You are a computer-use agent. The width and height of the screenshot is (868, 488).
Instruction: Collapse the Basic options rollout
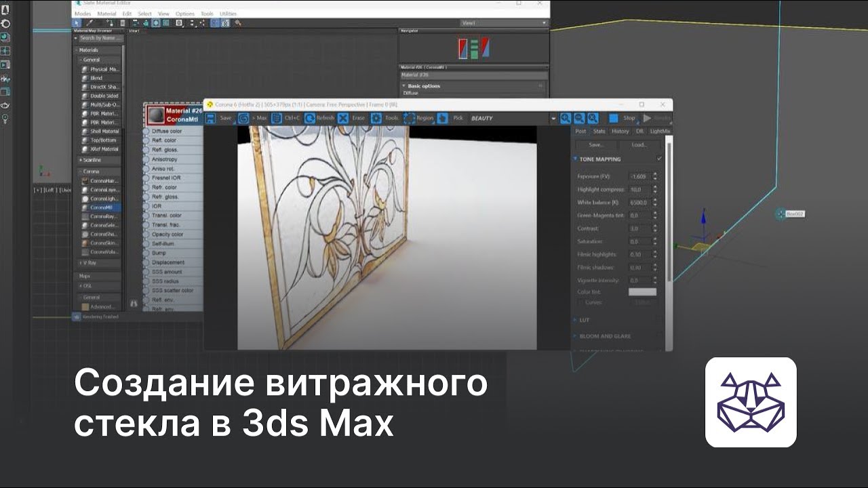(405, 86)
